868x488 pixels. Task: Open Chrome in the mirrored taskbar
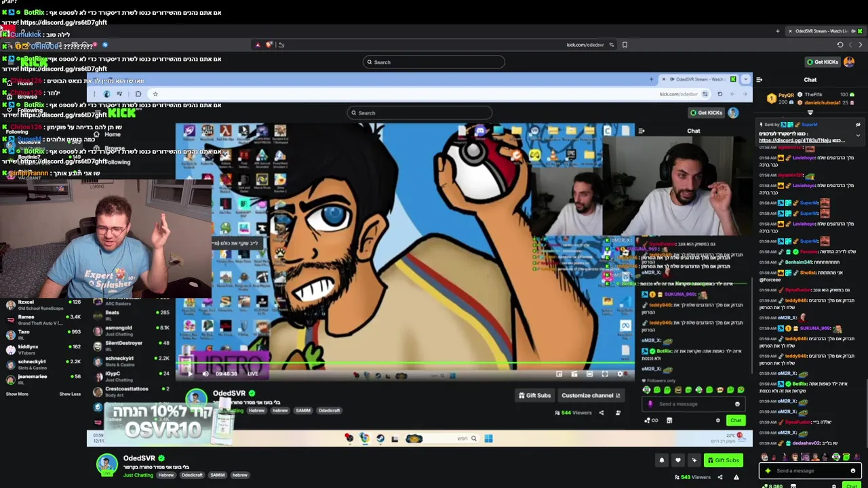[364, 439]
